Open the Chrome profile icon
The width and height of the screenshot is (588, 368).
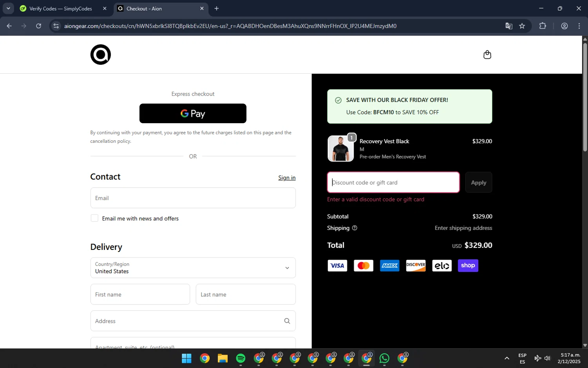(x=564, y=26)
